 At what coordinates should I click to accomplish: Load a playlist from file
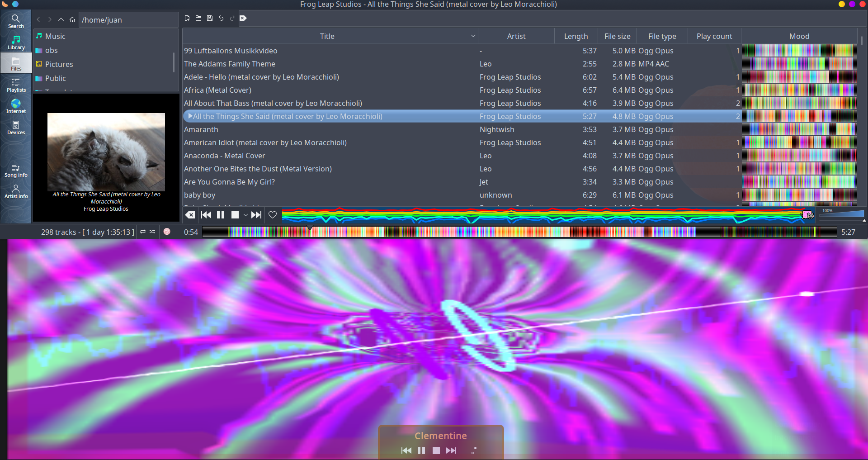tap(198, 18)
